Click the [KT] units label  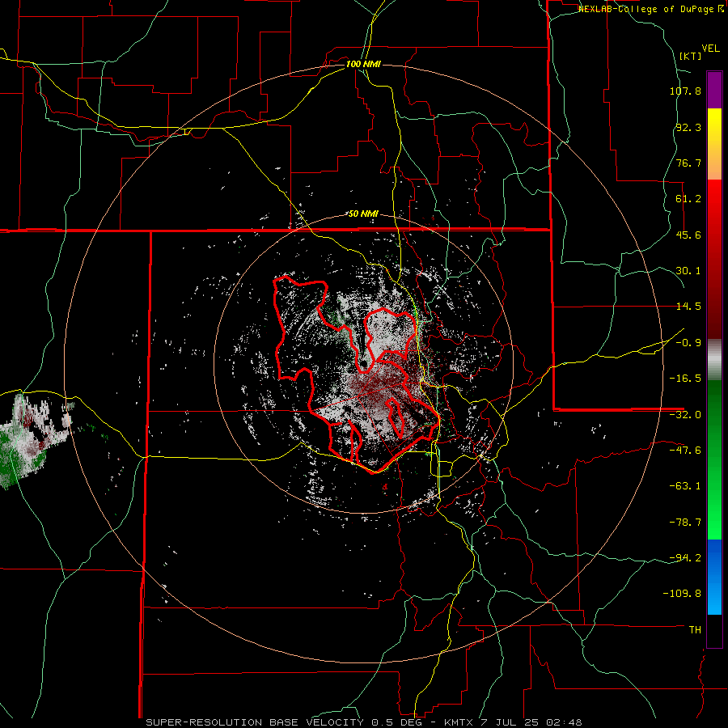tap(690, 56)
